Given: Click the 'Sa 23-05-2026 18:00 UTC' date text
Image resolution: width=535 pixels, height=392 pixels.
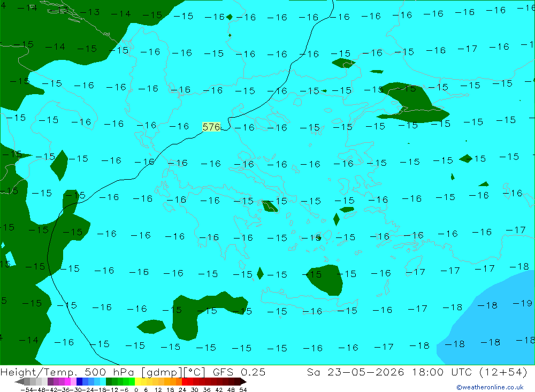Looking at the screenshot, I should tap(389, 372).
